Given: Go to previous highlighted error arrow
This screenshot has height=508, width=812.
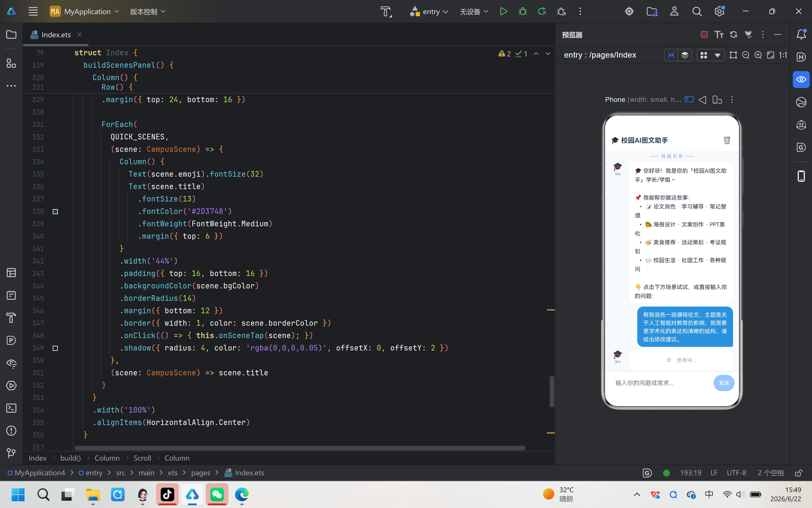Looking at the screenshot, I should pos(536,54).
